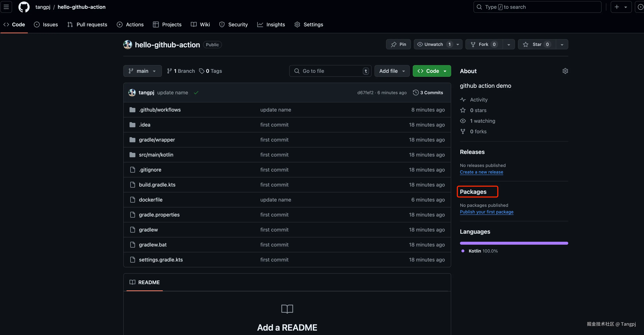Open the Add file dropdown
This screenshot has width=644, height=335.
392,71
